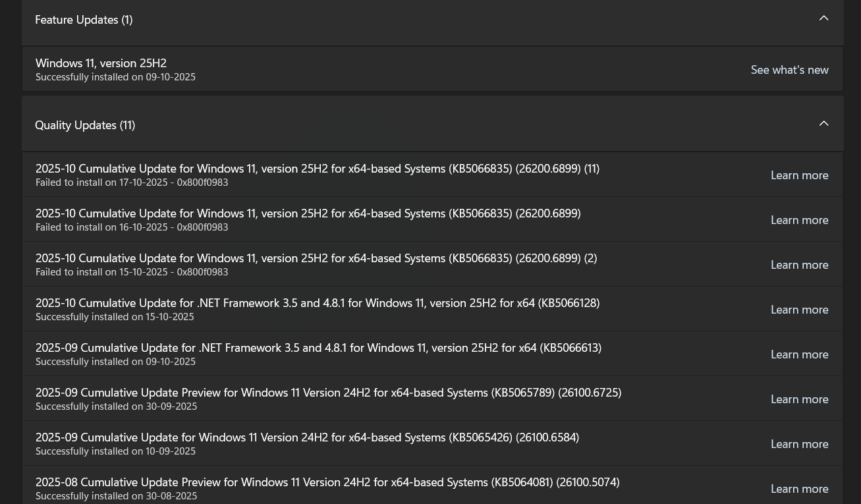Select 'Successfully installed on 10-09-2025' status
Viewport: 861px width, 504px height.
tap(115, 451)
